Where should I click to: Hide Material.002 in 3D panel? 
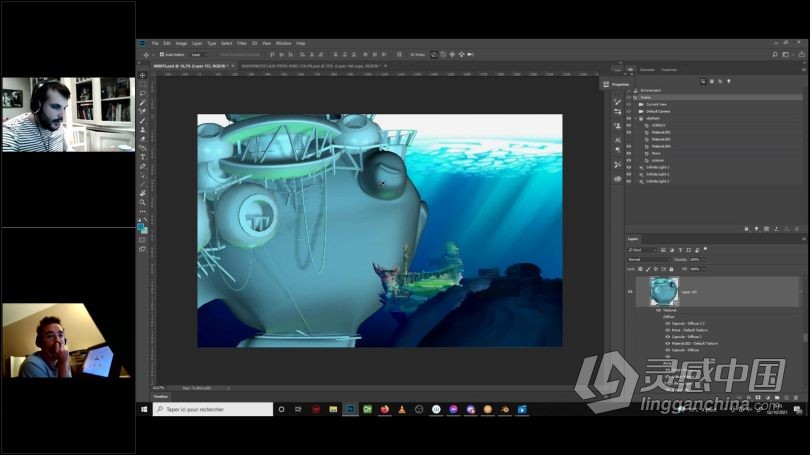click(629, 132)
